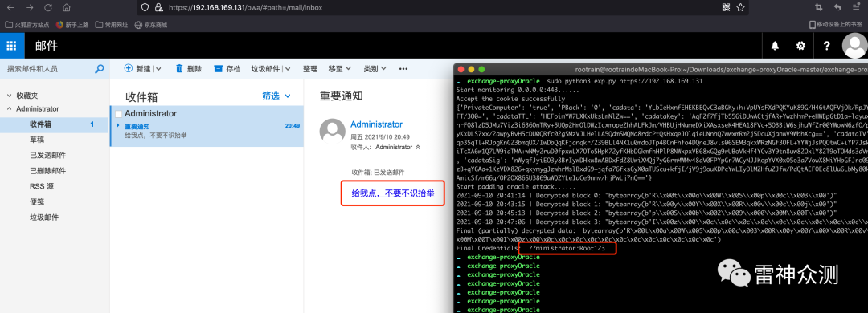Click the 邮件 app title

coord(47,46)
